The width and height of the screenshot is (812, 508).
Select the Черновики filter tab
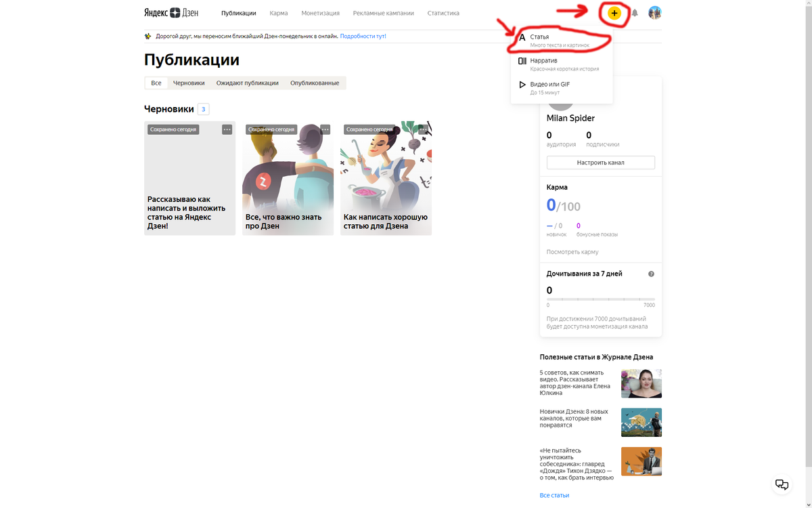click(x=189, y=83)
